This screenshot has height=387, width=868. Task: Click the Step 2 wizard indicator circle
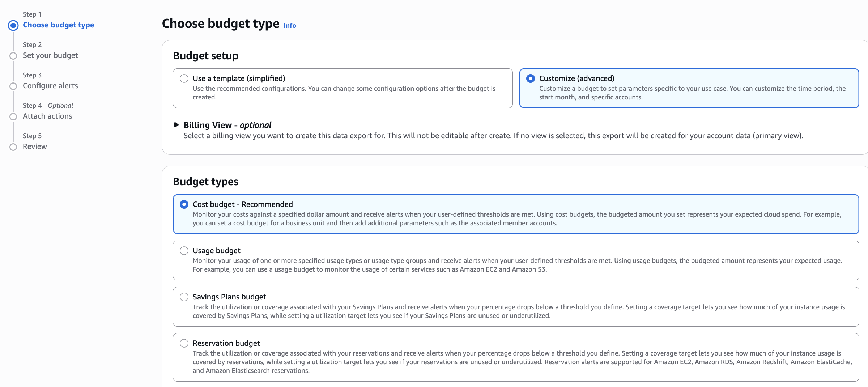13,56
